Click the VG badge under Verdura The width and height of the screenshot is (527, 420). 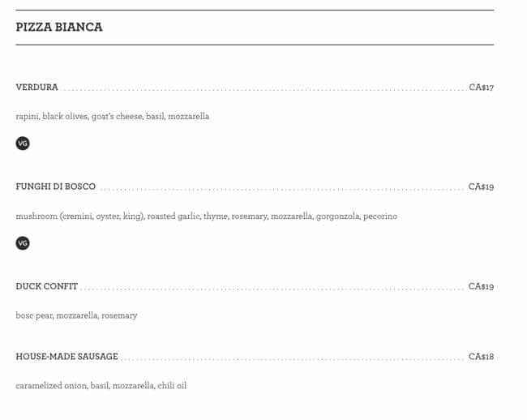23,144
